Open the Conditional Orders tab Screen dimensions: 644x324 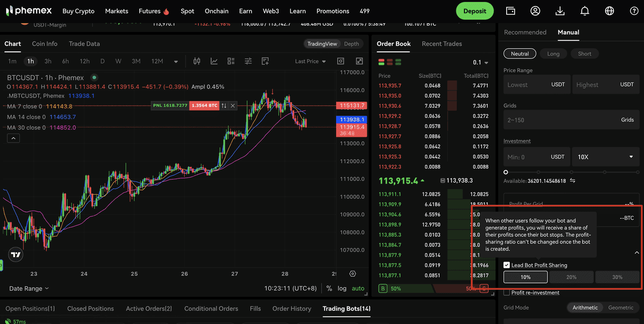coord(211,308)
